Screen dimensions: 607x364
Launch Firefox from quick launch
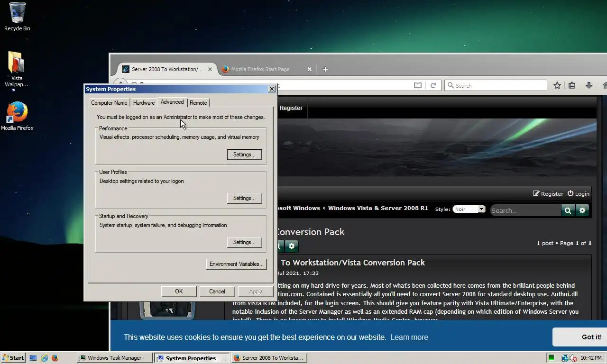[x=55, y=358]
